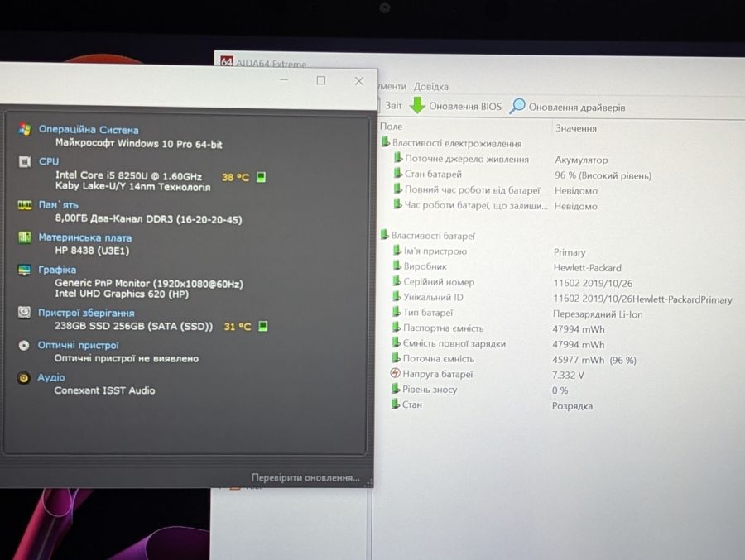The height and width of the screenshot is (560, 745).
Task: Open the Довідка menu
Action: 431,87
